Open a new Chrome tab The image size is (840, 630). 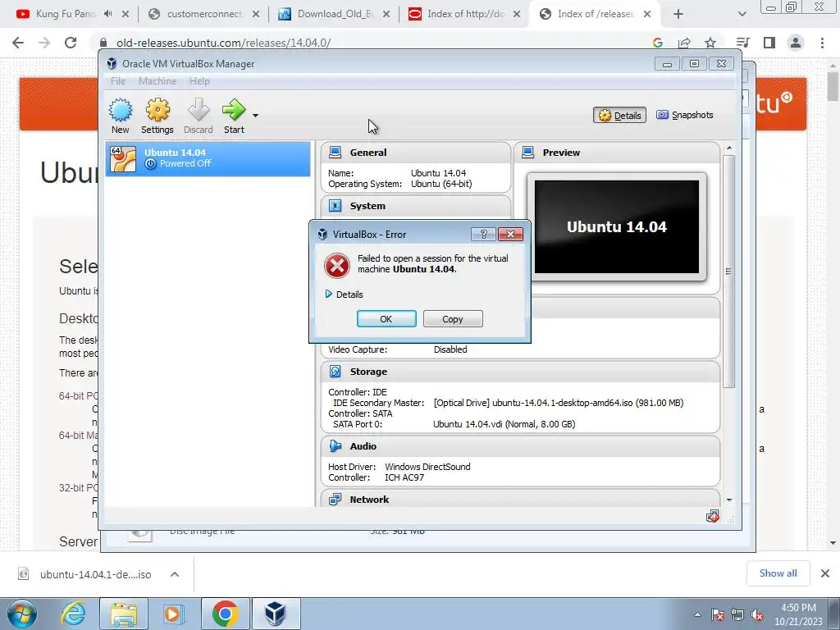click(x=678, y=15)
